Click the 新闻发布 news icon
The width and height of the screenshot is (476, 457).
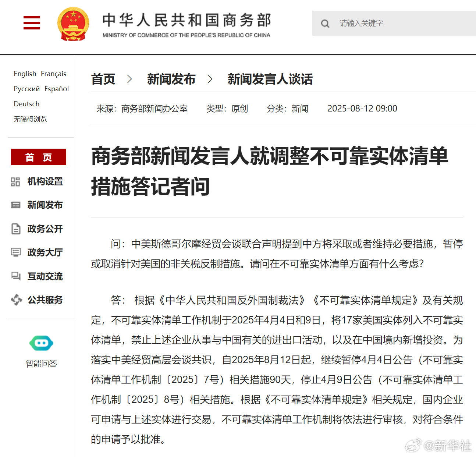pos(15,205)
